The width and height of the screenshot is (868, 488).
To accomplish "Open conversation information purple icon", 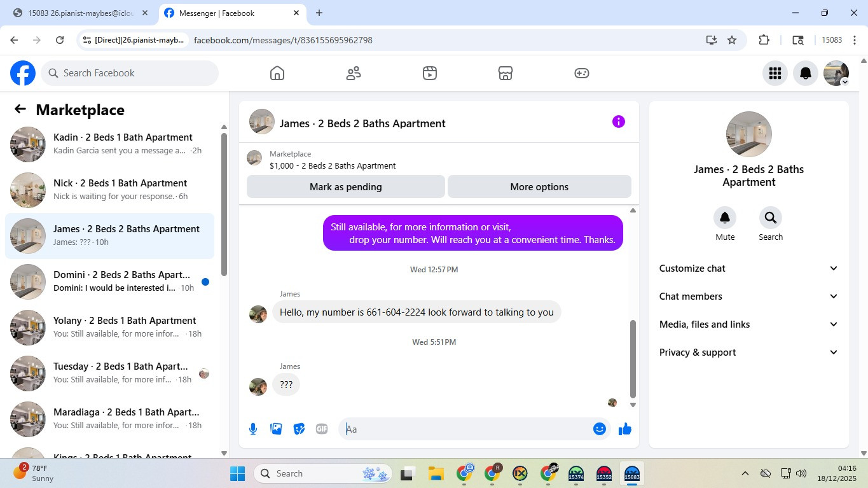I will [619, 122].
